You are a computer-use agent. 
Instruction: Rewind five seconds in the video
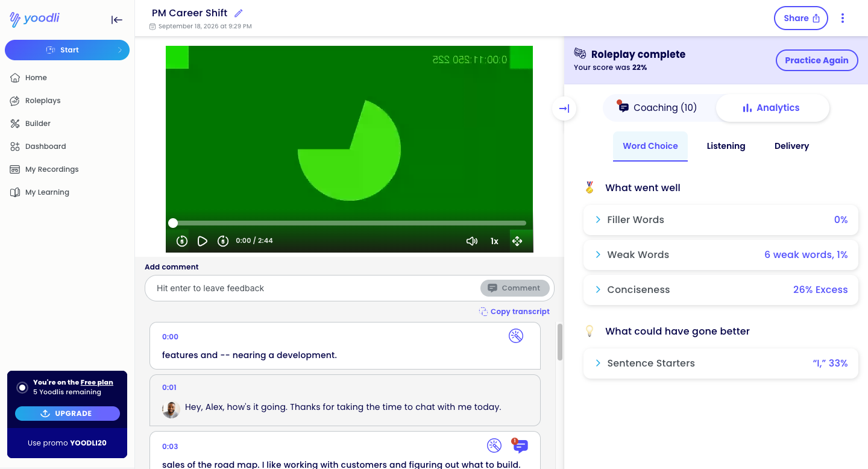[182, 241]
